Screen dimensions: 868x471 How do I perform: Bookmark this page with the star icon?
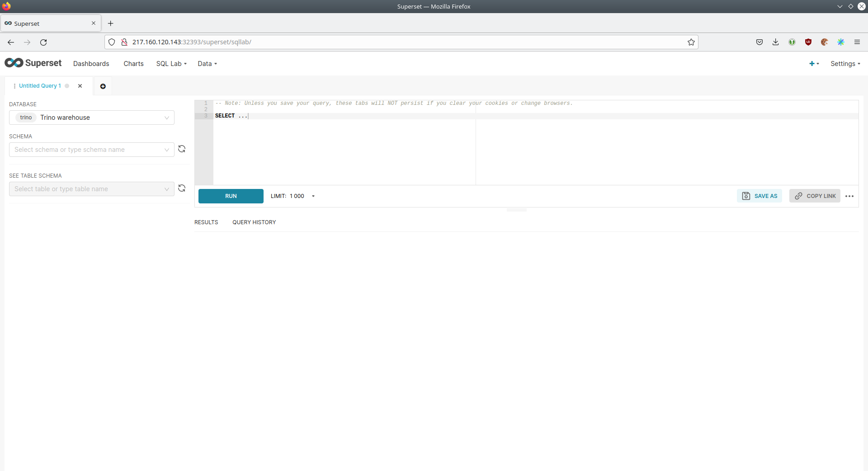[691, 42]
